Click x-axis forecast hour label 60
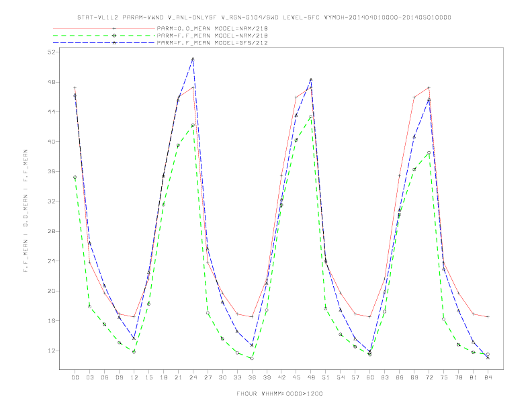The image size is (532, 411). 370,377
